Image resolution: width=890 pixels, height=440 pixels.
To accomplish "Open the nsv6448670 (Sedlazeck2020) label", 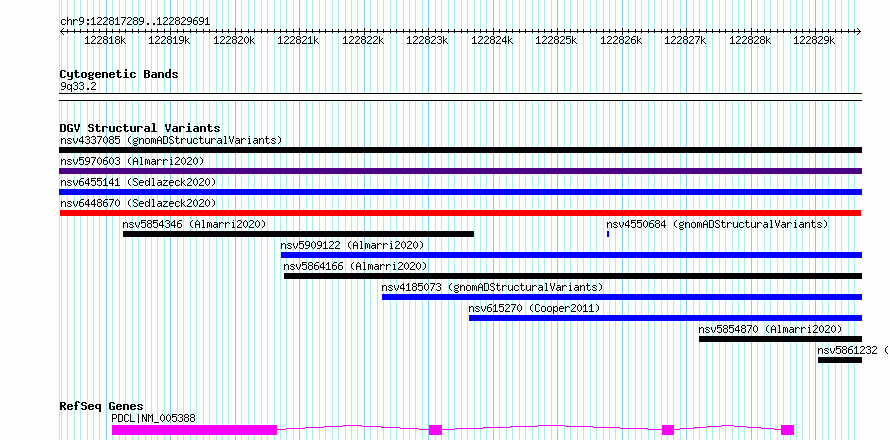I will pos(138,203).
